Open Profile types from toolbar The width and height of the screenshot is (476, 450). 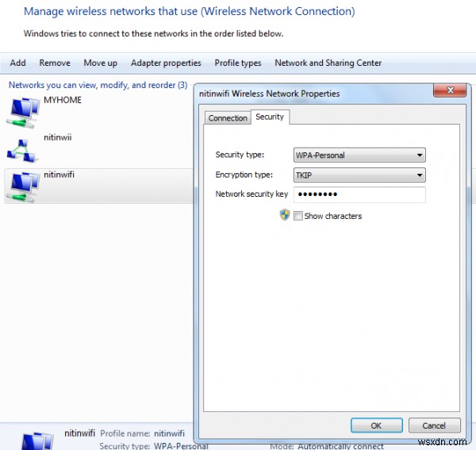click(x=238, y=63)
